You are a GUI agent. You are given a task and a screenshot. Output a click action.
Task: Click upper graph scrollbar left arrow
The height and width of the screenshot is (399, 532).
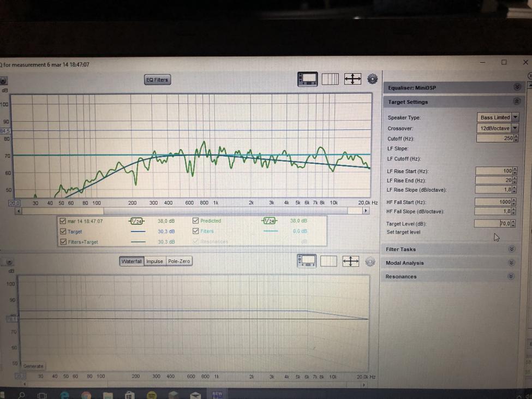point(19,211)
